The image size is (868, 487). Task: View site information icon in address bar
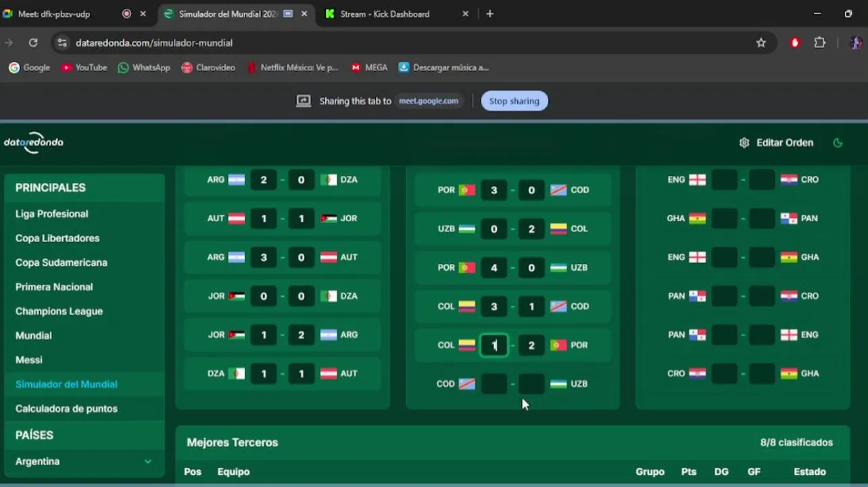tap(62, 43)
